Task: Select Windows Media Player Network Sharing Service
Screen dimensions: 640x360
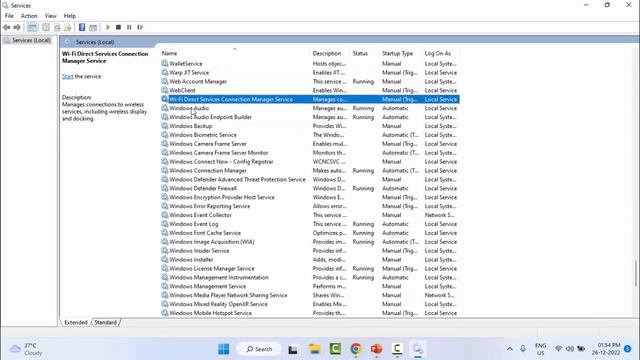Action: click(x=310, y=295)
